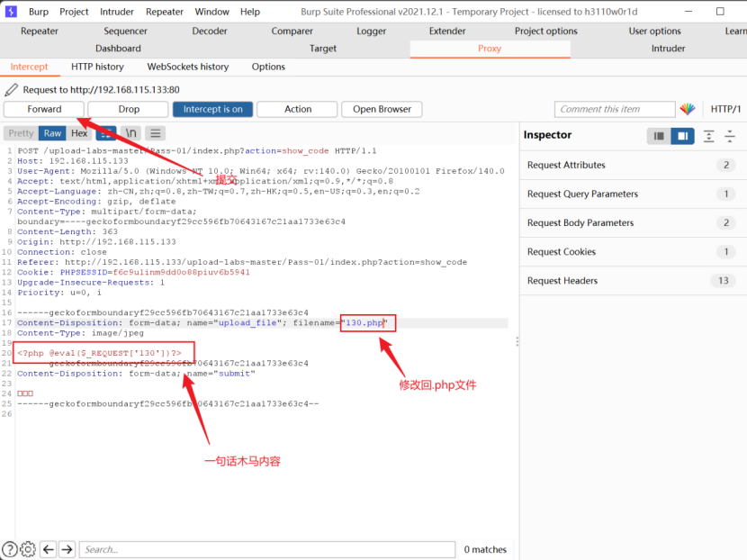The width and height of the screenshot is (747, 560).
Task: Expand the Request Body Parameters section
Action: pos(633,222)
